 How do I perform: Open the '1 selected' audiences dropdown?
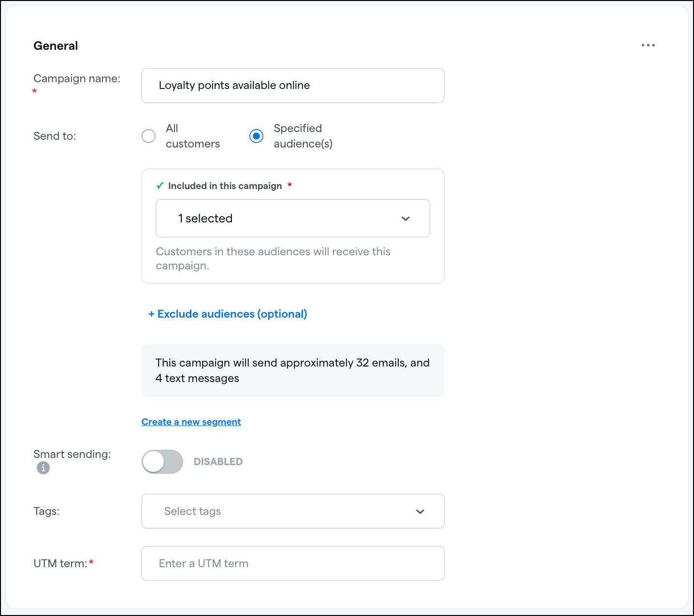[293, 218]
